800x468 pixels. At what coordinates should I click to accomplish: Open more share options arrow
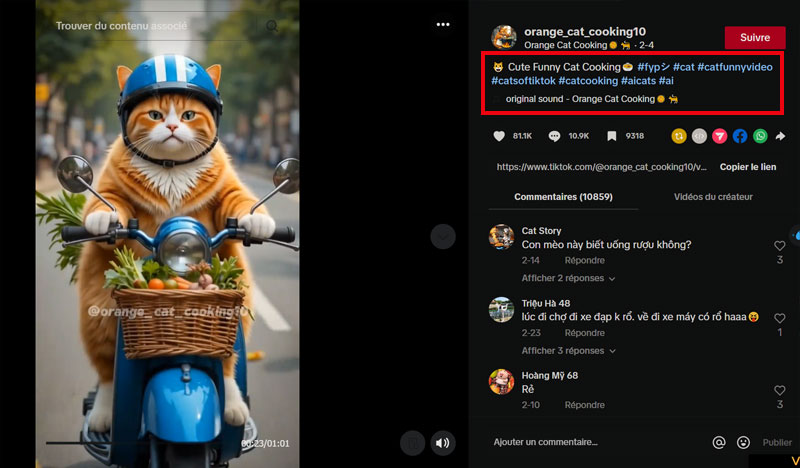click(780, 136)
